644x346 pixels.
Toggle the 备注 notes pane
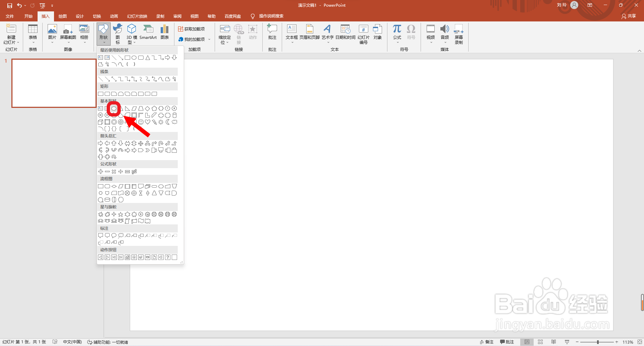click(487, 342)
